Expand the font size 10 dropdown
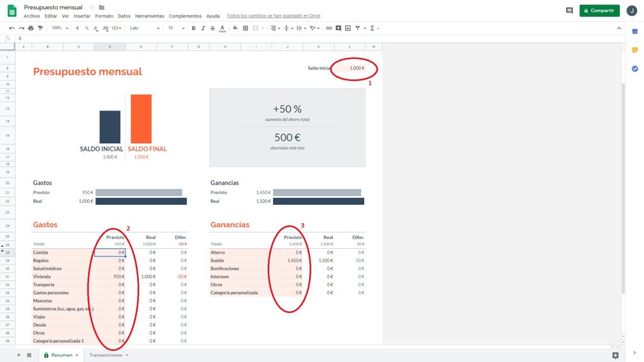 (176, 28)
